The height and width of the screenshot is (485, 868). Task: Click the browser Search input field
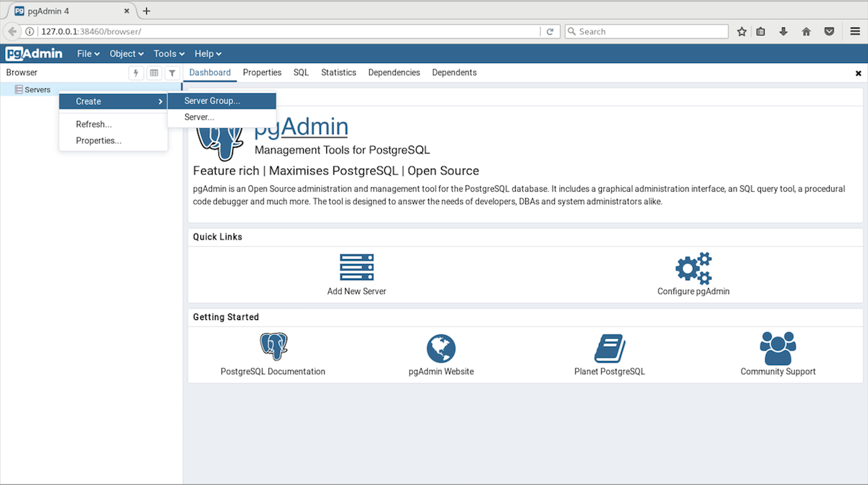[646, 32]
